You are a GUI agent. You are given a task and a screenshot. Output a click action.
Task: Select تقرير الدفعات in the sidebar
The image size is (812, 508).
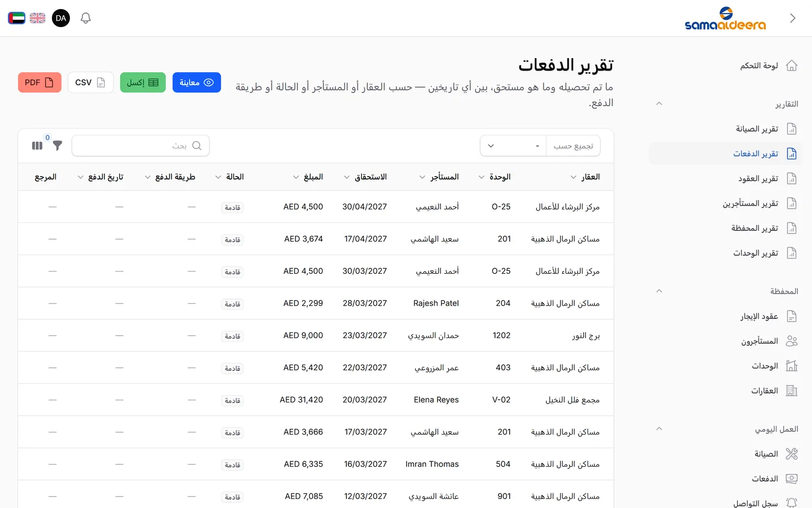pyautogui.click(x=725, y=154)
